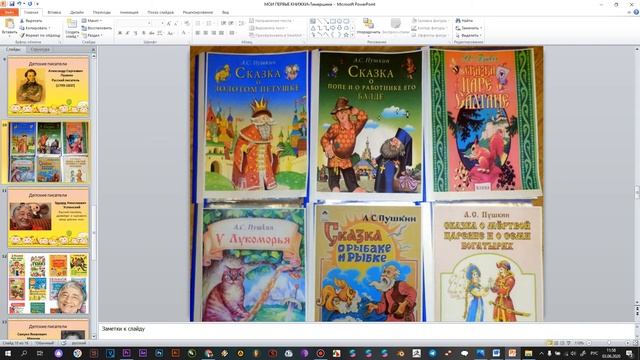The height and width of the screenshot is (360, 640).
Task: Switch to the Slide Show (Показ слайдов) tab
Action: coord(160,12)
